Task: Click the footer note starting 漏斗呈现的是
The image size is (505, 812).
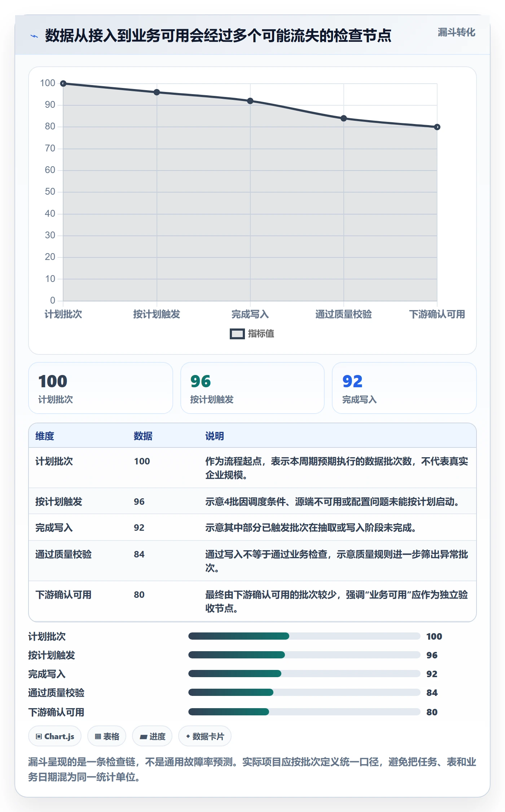Action: (252, 769)
